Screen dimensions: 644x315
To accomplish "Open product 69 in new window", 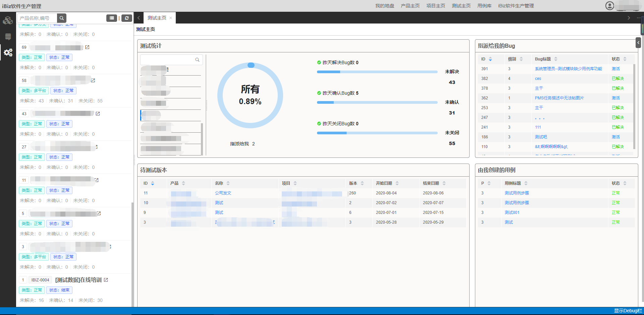I will click(x=87, y=47).
